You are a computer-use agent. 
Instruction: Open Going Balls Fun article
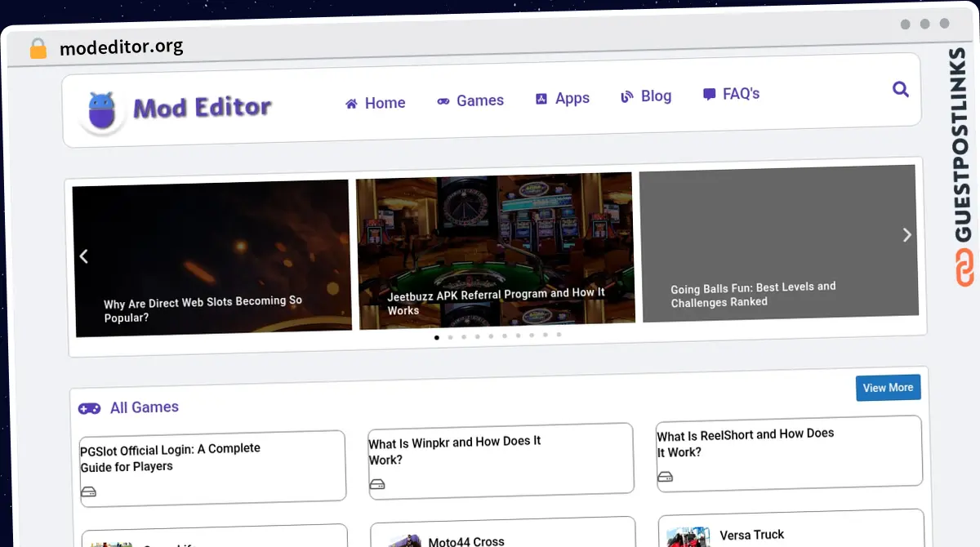point(753,295)
